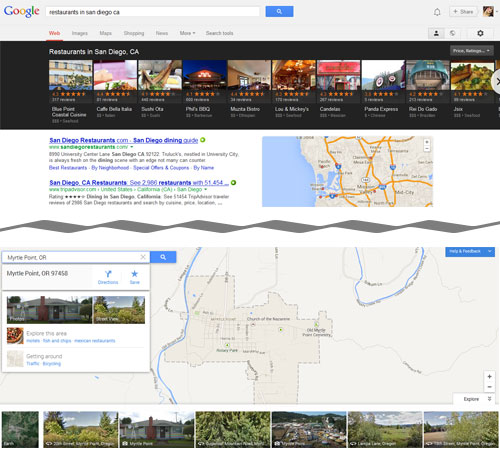Image resolution: width=500 pixels, height=450 pixels.
Task: Click the Church of the Nazarene map marker
Action: coord(253,324)
